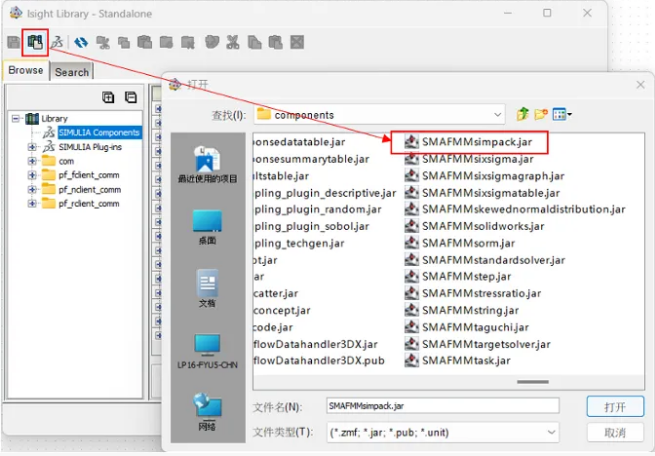Go to Desktop (桌面) in dialog sidebar

pyautogui.click(x=207, y=228)
